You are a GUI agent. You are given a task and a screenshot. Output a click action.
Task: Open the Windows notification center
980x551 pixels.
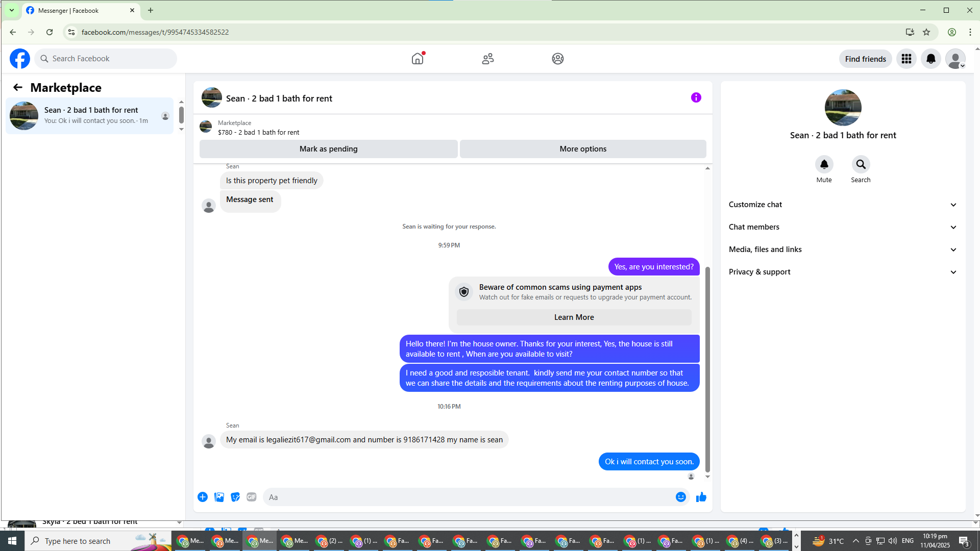coord(964,541)
